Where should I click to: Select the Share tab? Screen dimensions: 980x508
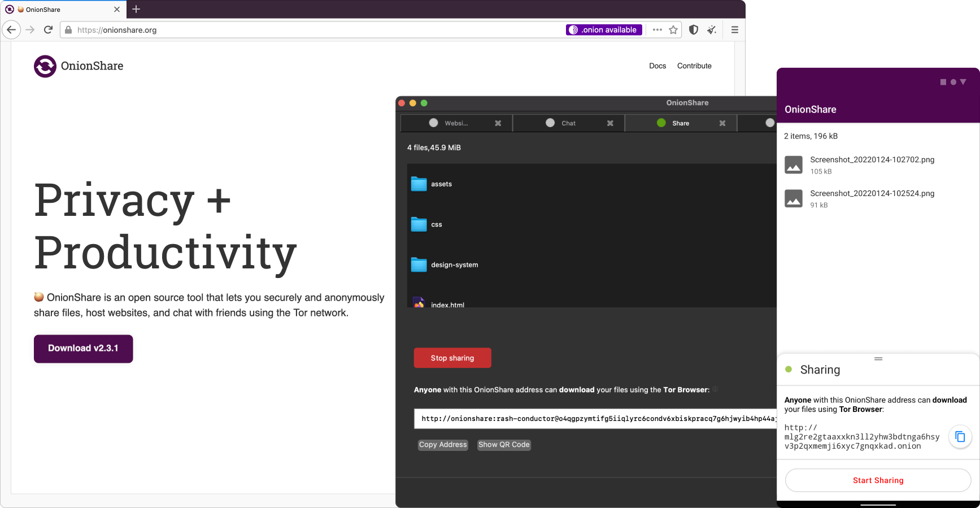681,123
